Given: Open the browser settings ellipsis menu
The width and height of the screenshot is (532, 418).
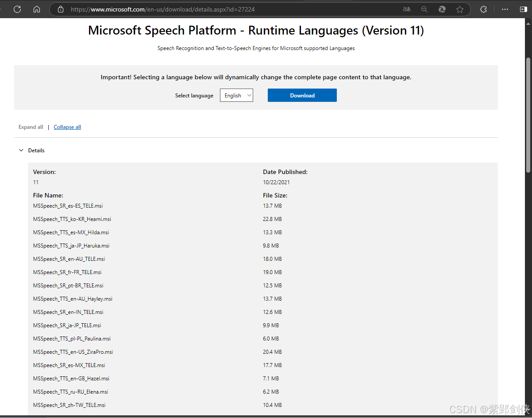Looking at the screenshot, I should click(x=505, y=9).
